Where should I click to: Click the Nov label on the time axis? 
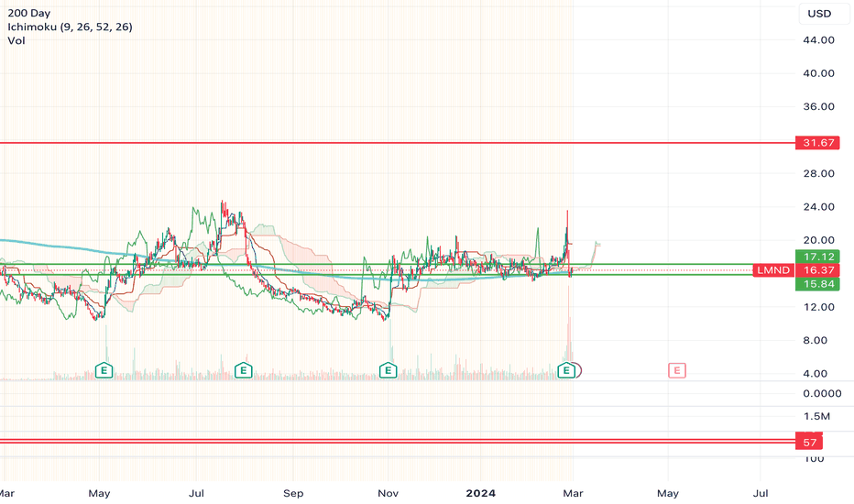(x=388, y=493)
